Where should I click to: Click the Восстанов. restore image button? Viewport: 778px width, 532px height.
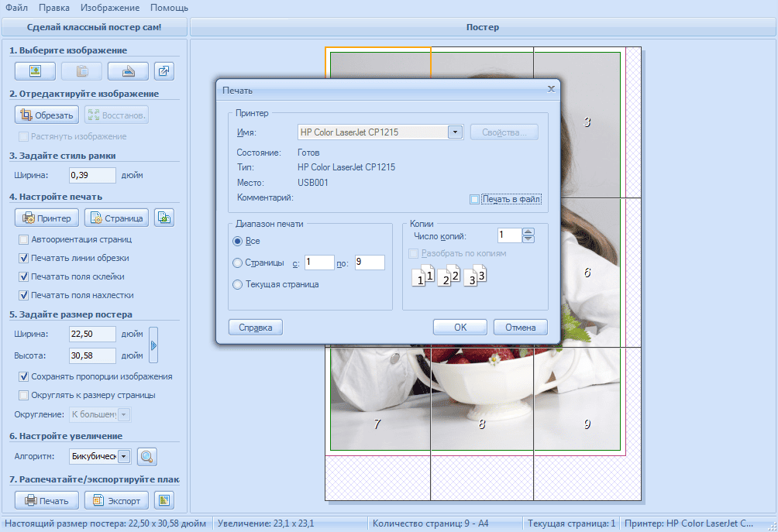116,115
